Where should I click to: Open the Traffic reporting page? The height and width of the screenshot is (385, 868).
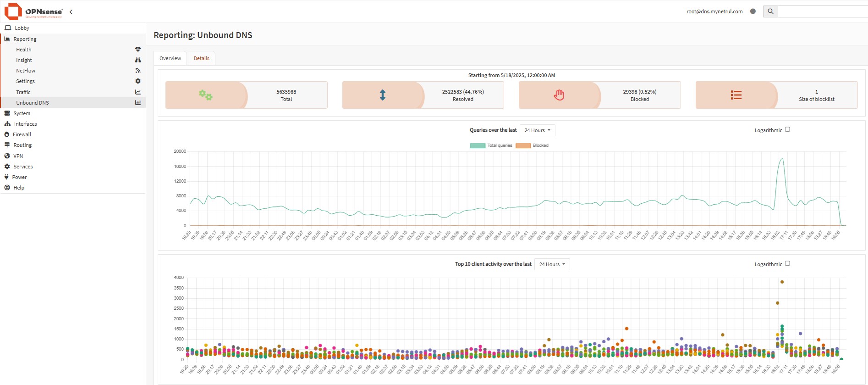tap(23, 92)
